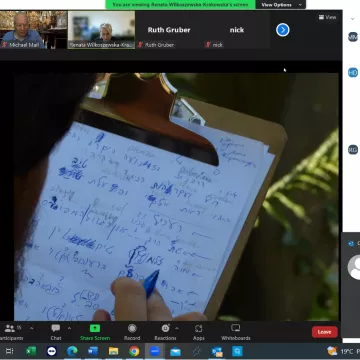Screen dimensions: 360x360
Task: Start recording with the Record button
Action: coord(132,332)
